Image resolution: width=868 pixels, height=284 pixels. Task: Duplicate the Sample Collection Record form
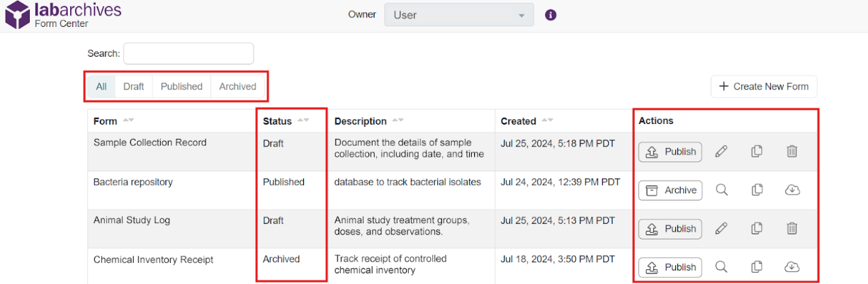click(x=757, y=152)
